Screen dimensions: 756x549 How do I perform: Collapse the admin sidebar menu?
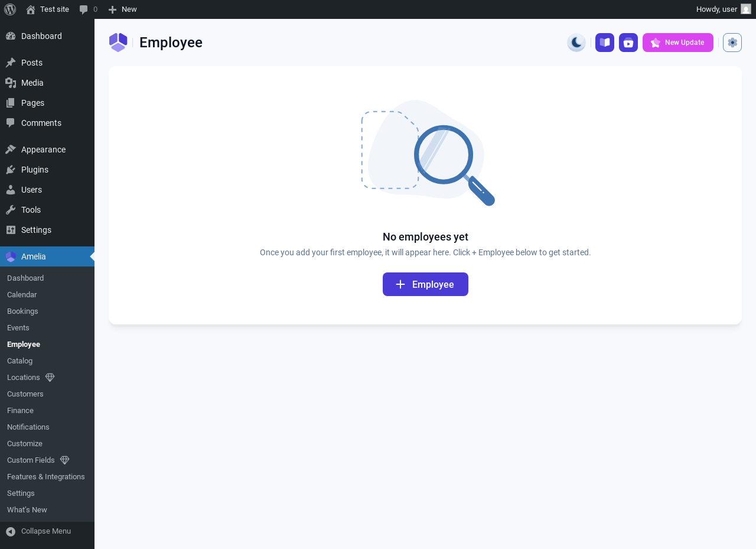tap(47, 531)
